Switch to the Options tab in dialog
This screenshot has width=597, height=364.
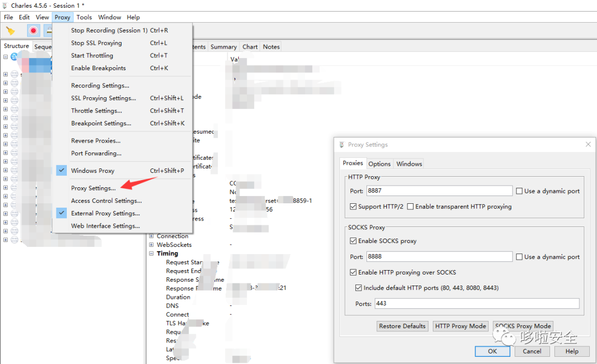(379, 164)
